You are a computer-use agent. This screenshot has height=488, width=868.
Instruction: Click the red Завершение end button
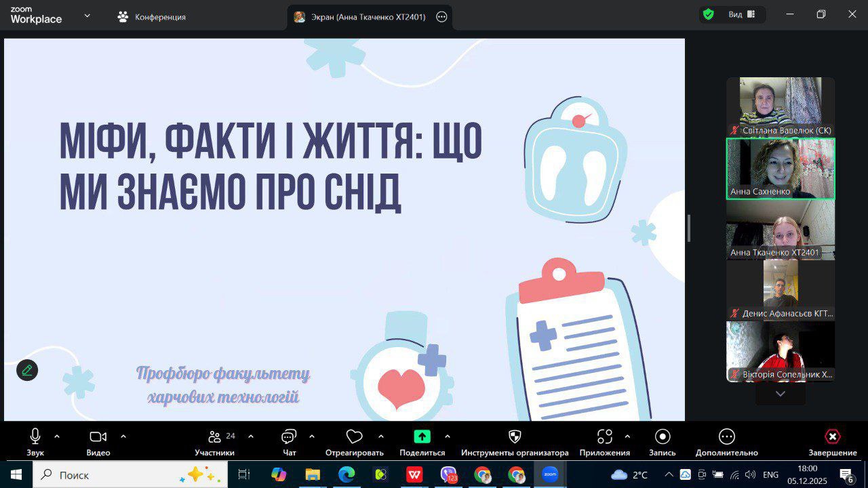pos(832,436)
